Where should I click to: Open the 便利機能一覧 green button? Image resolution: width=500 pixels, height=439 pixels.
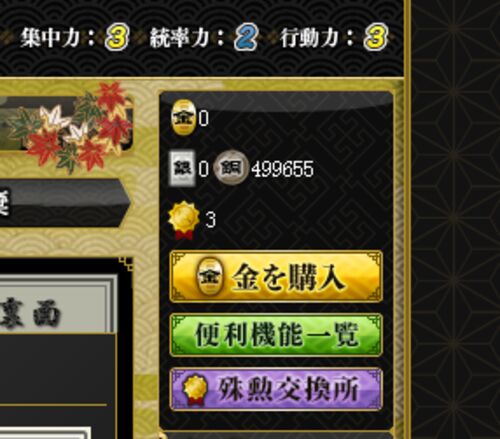(x=276, y=335)
